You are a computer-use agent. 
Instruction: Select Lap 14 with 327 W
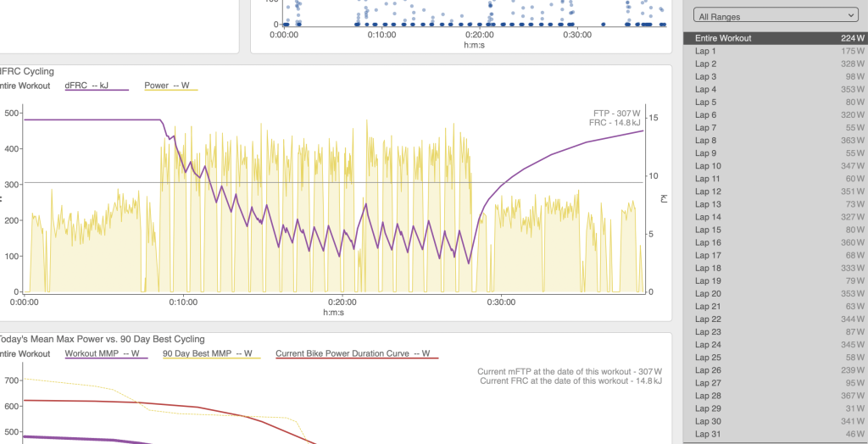(x=775, y=216)
